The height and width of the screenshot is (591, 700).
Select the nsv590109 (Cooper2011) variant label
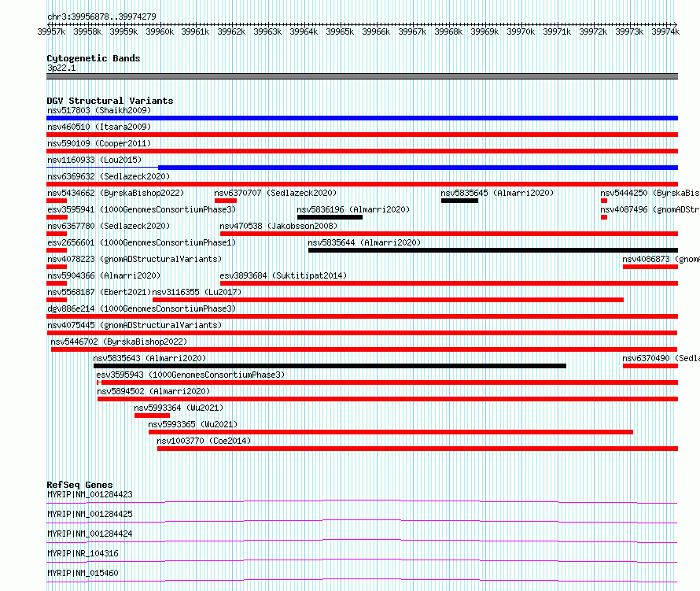point(99,143)
